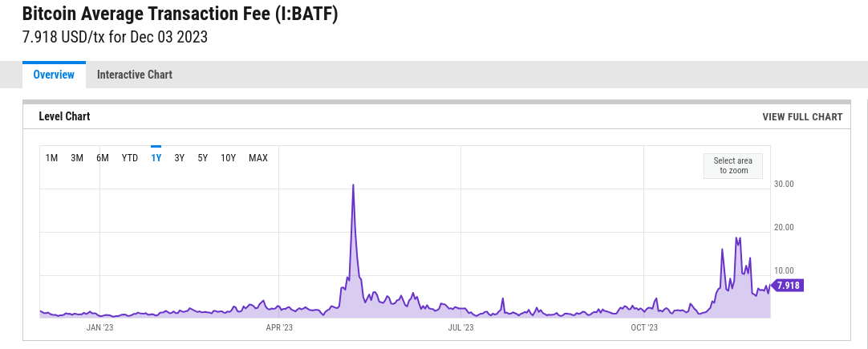The height and width of the screenshot is (349, 868).
Task: Click the JUL '23 axis label
Action: tap(460, 327)
